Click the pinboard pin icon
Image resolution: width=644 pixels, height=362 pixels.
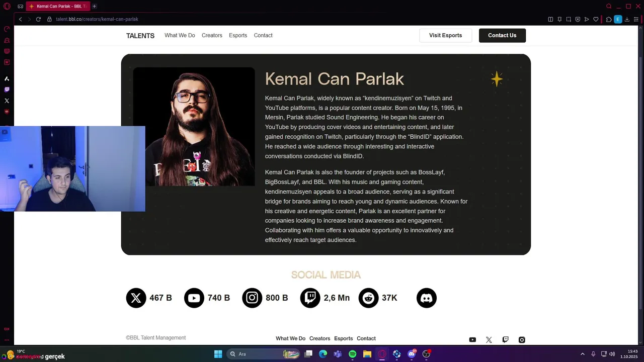[559, 19]
